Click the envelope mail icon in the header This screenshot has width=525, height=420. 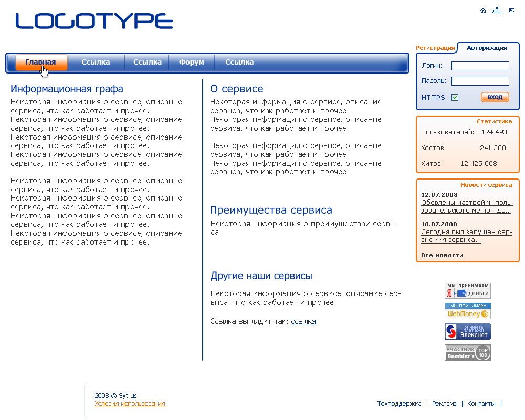(512, 10)
